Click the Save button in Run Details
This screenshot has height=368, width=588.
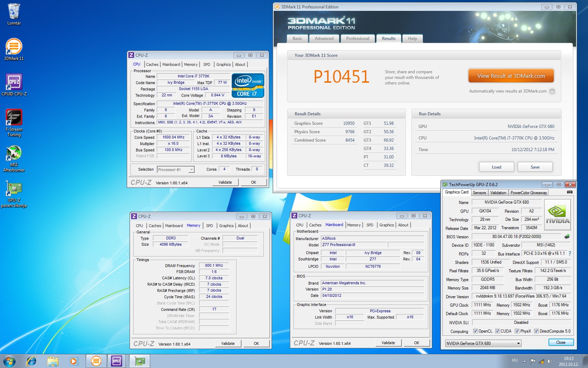(535, 167)
